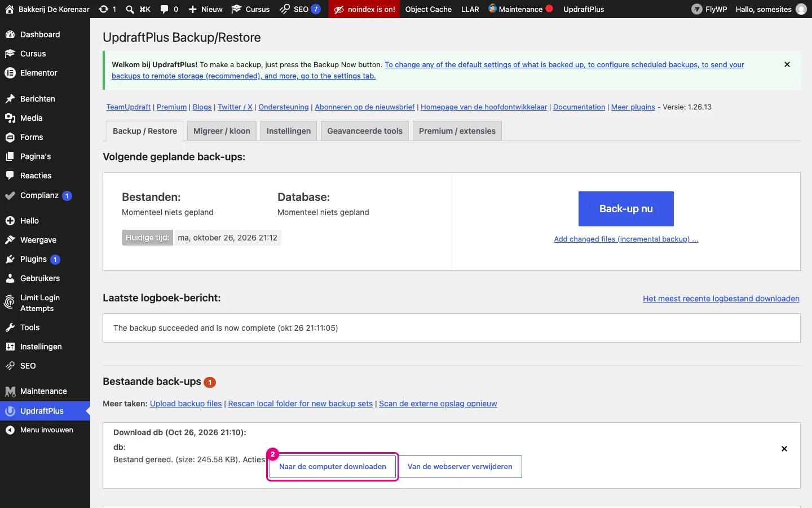
Task: Open the Tools wrench icon
Action: (10, 327)
